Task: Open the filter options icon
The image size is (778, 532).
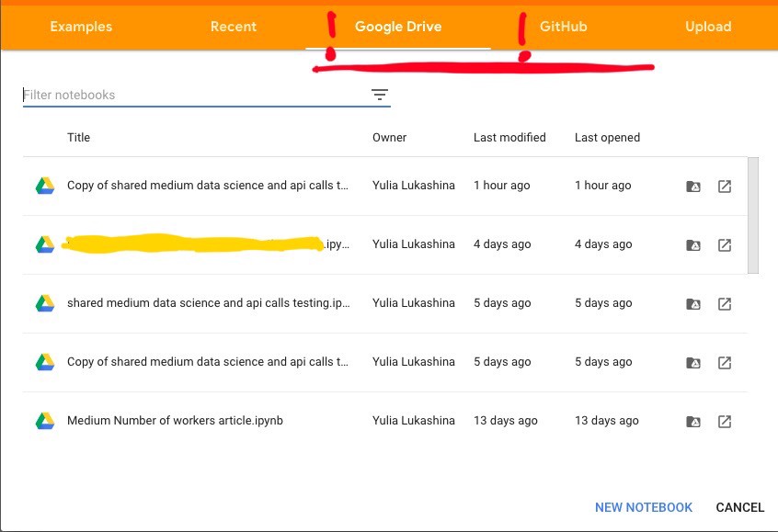Action: click(x=380, y=95)
